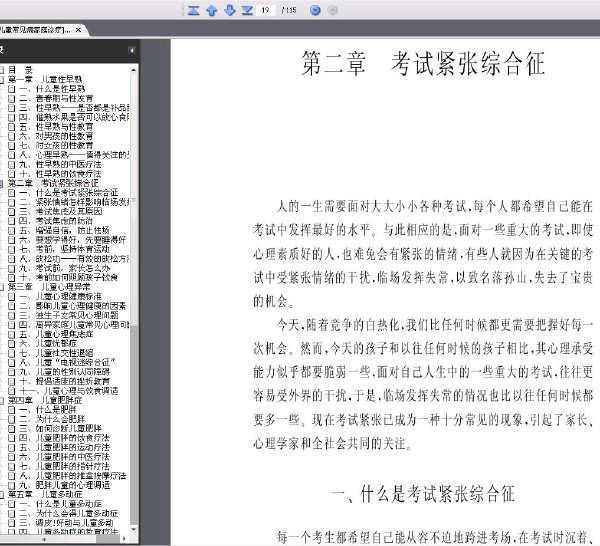The width and height of the screenshot is (600, 546).
Task: Open bookmark 二、为什么会得儿童多动症
Action: (69, 513)
